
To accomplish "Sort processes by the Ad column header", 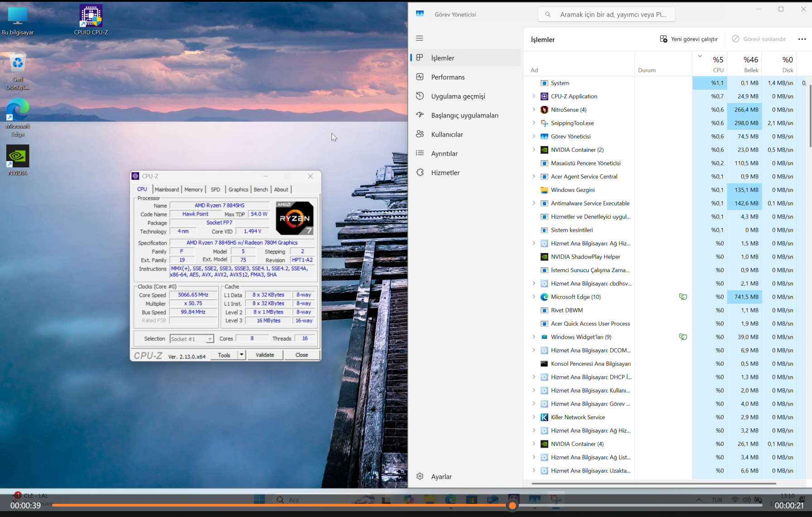I will pyautogui.click(x=580, y=64).
